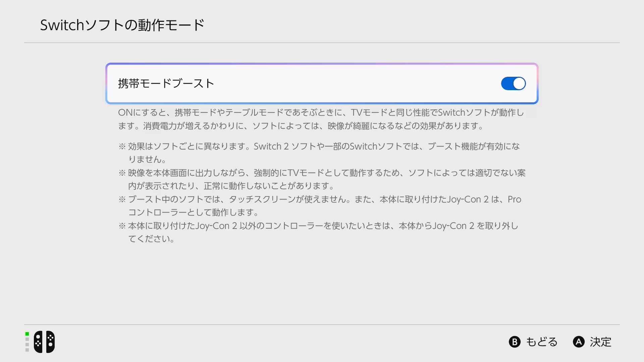
Task: Click the Switchソフトの動作モード title
Action: tap(122, 24)
